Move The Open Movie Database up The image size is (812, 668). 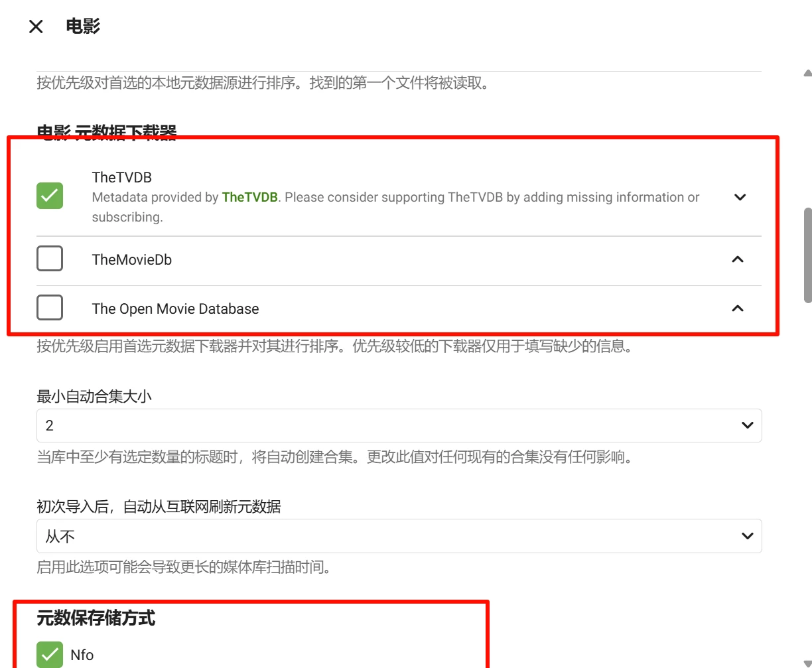coord(737,308)
